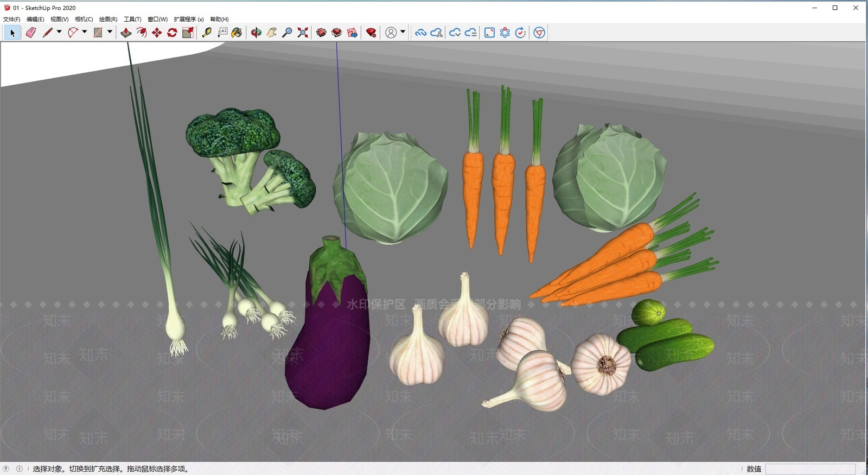Select the Rectangle shape tool
The image size is (868, 475).
pos(98,33)
